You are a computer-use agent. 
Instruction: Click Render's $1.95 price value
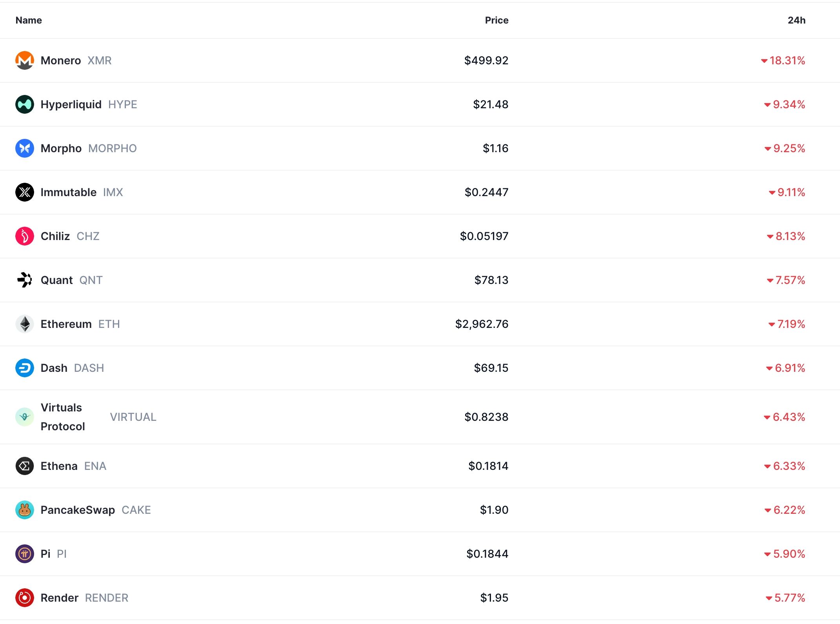coord(494,598)
